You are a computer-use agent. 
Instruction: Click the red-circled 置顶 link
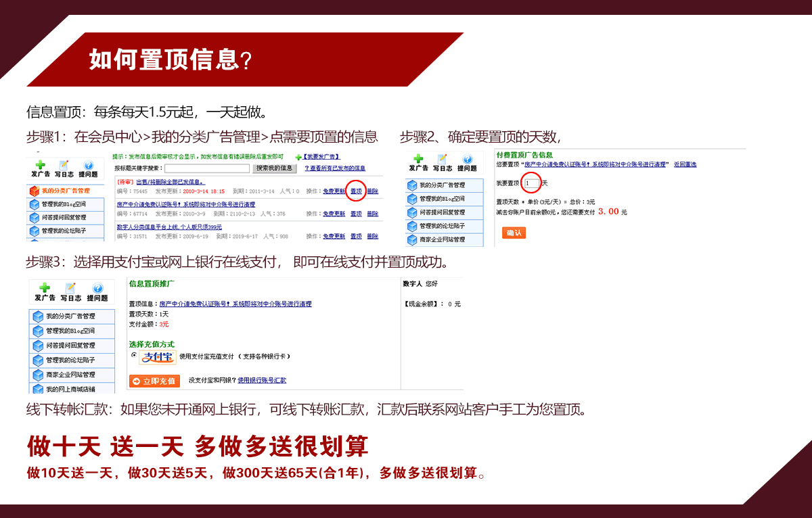point(356,191)
